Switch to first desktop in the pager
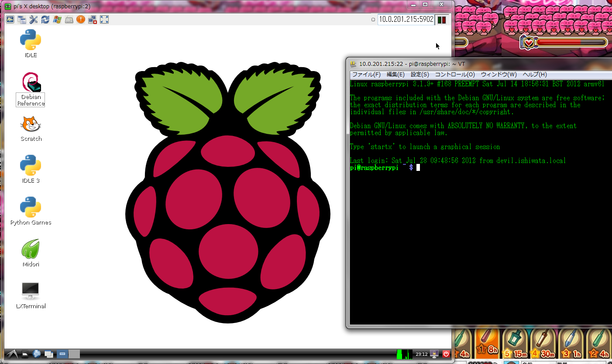This screenshot has height=364, width=612. (x=62, y=354)
